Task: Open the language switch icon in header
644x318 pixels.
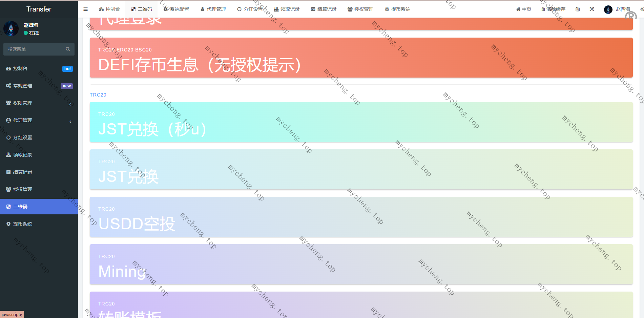Action: [578, 9]
